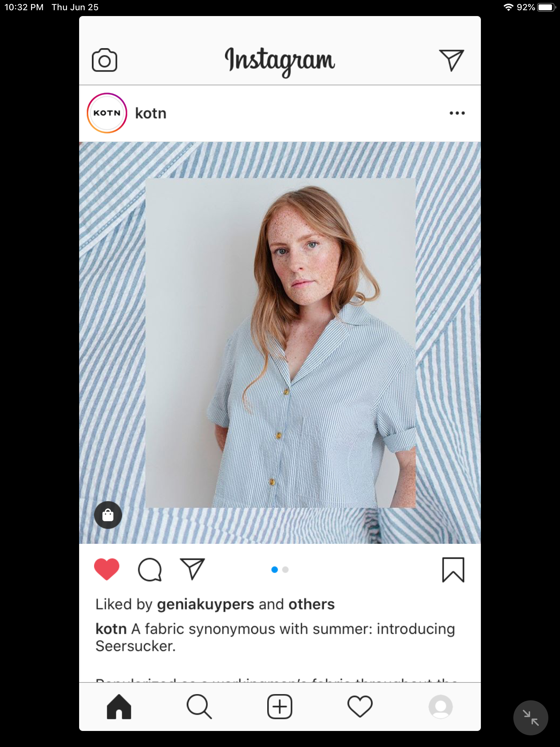
Task: Unlike the post with red heart
Action: point(107,569)
